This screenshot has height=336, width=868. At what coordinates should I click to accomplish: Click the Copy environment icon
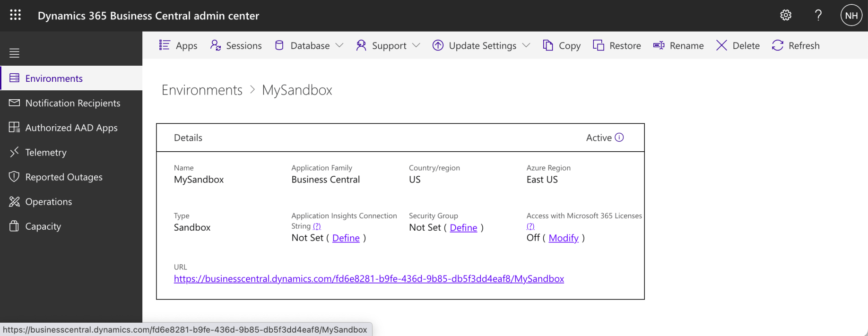pyautogui.click(x=548, y=45)
